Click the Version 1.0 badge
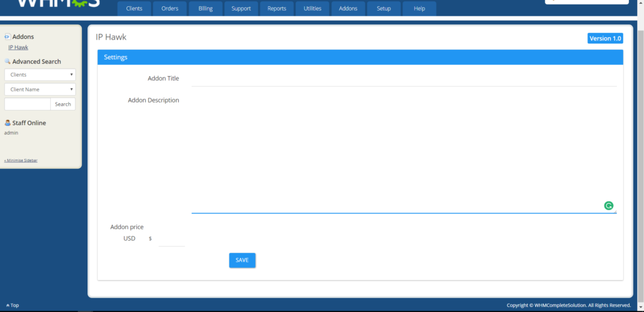This screenshot has width=644, height=312. click(605, 38)
